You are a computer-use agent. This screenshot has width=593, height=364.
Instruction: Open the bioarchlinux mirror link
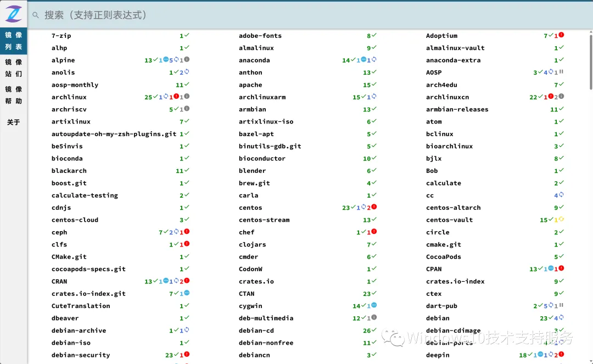pyautogui.click(x=449, y=146)
